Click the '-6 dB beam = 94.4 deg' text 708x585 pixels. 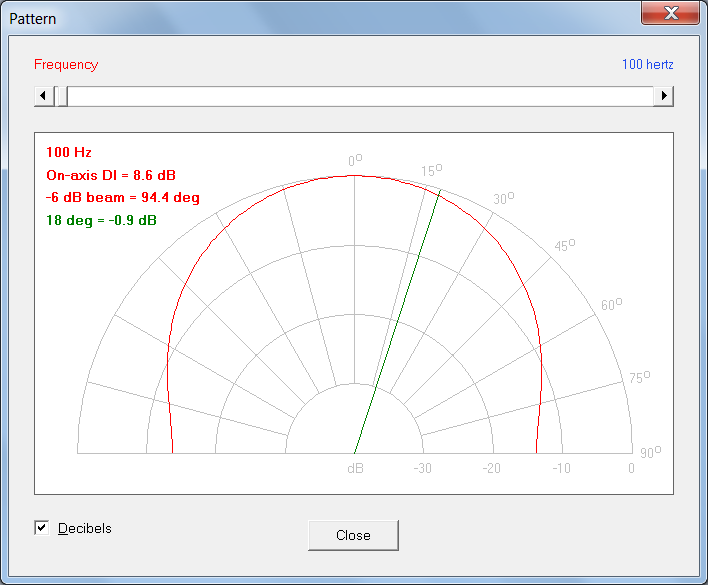[123, 198]
